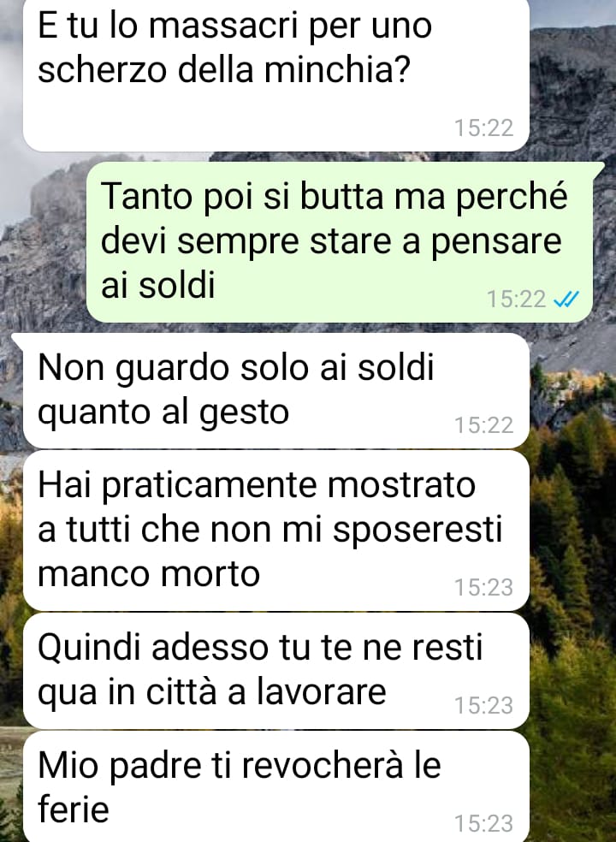Click the 15:23 timestamp beside 'città a lavorare'
Viewport: 616px width, 842px height.
(484, 706)
